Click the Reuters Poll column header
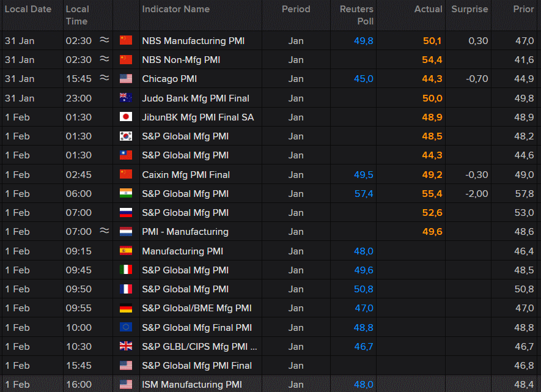The height and width of the screenshot is (392, 541). pos(356,15)
